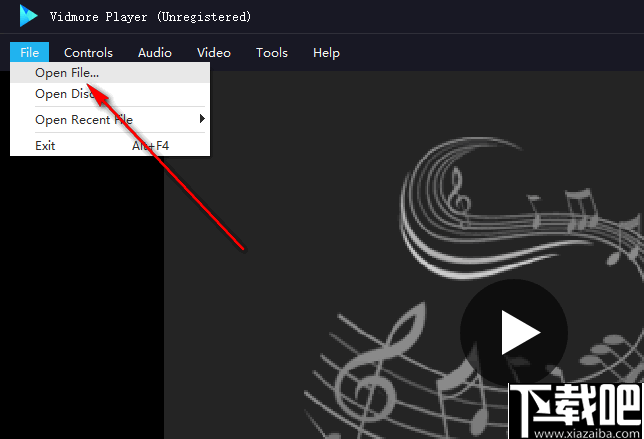Expand the Open Recent File submenu arrow
The width and height of the screenshot is (644, 439).
tap(202, 120)
